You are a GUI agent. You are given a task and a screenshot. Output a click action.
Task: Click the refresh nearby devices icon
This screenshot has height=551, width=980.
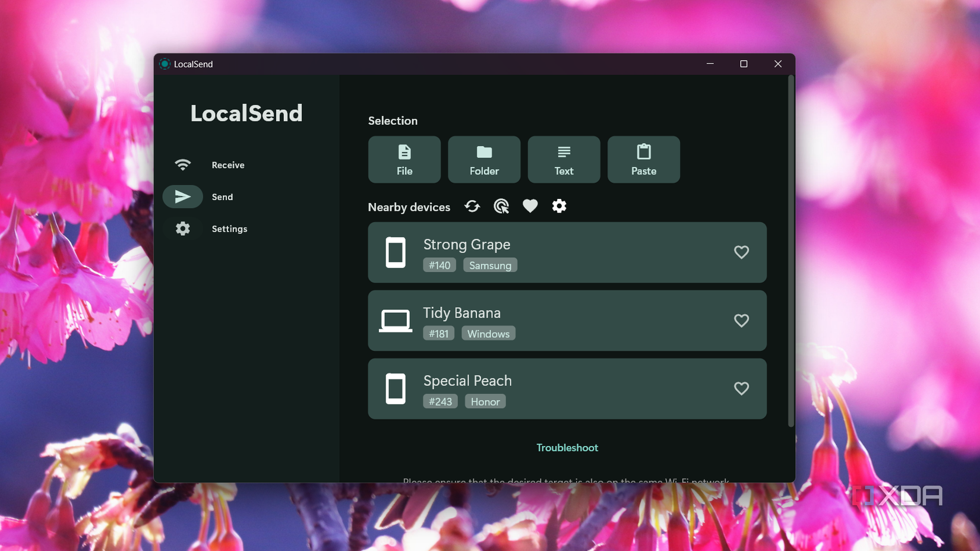coord(472,206)
